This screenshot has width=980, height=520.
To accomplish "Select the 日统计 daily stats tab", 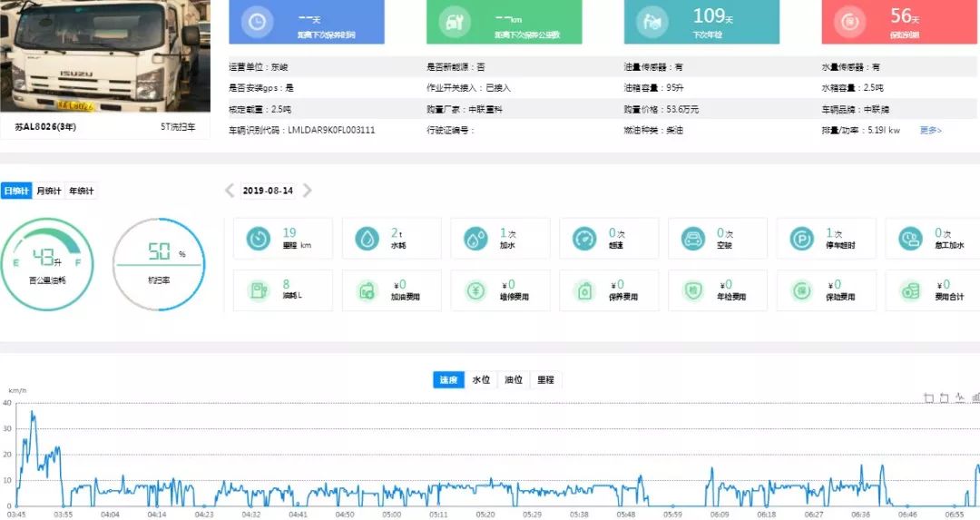I will click(16, 191).
